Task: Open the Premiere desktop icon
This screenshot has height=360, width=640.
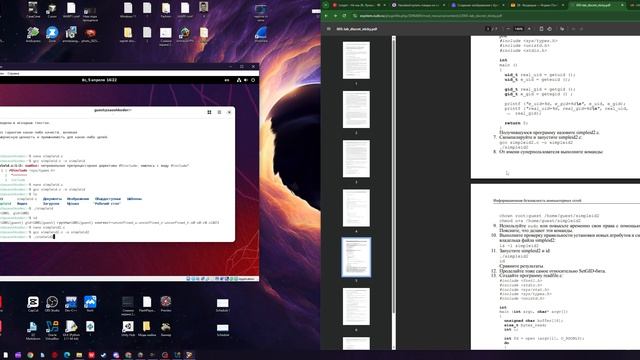Action: coord(166,303)
